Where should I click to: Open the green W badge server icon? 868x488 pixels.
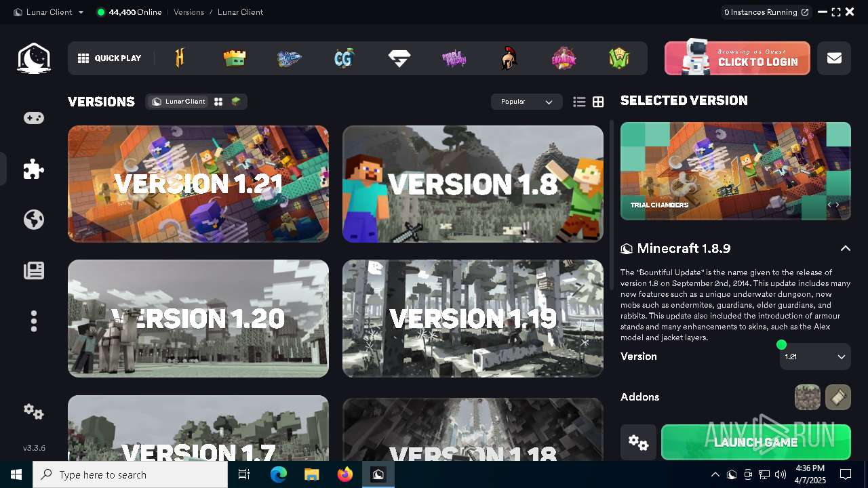[x=619, y=58]
